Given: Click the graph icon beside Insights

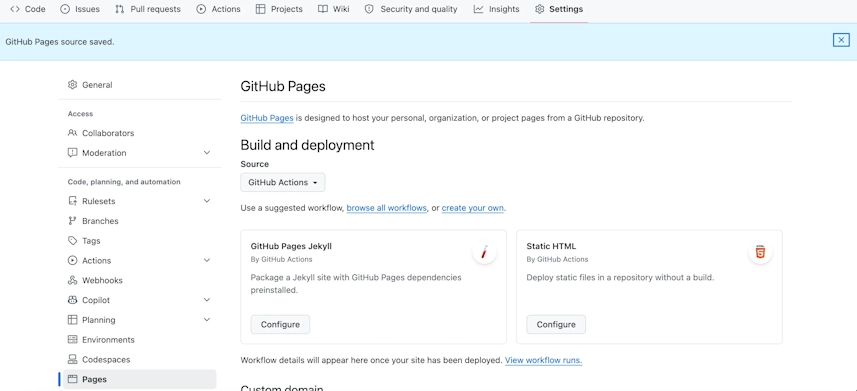Looking at the screenshot, I should (x=478, y=9).
